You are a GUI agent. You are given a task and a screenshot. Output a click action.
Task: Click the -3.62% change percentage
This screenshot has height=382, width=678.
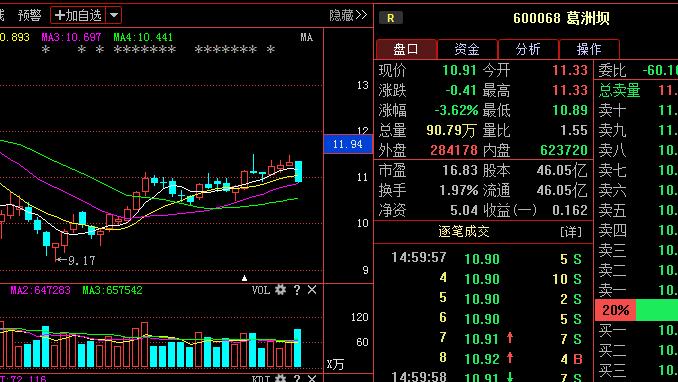pos(456,110)
